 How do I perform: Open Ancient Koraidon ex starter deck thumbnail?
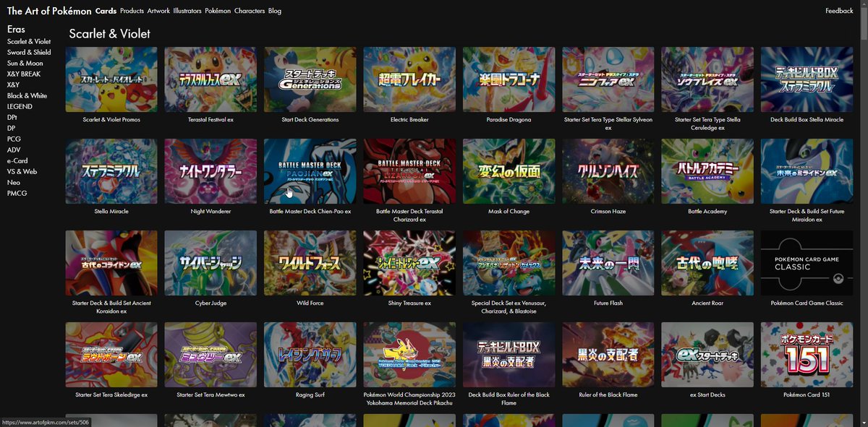[111, 263]
